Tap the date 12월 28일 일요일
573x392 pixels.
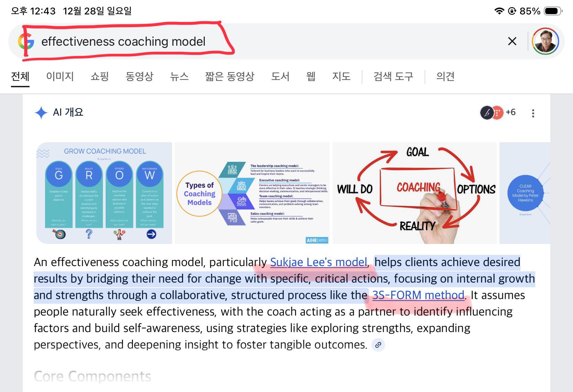click(97, 11)
